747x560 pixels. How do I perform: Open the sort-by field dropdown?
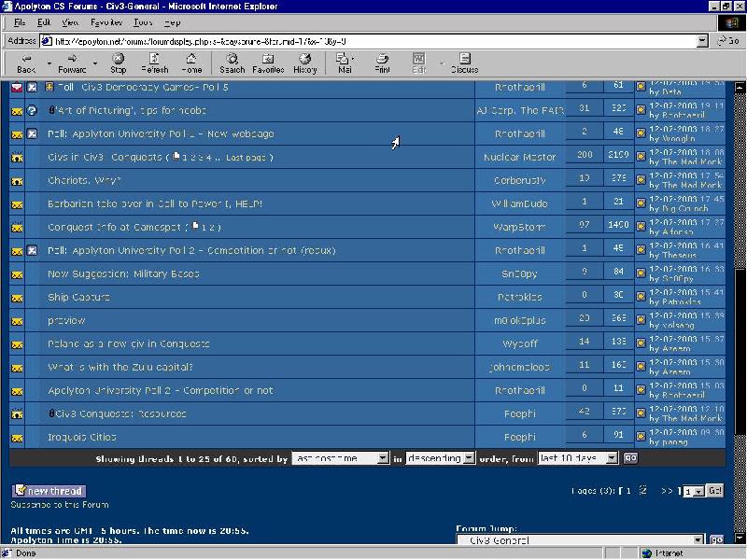(x=340, y=458)
